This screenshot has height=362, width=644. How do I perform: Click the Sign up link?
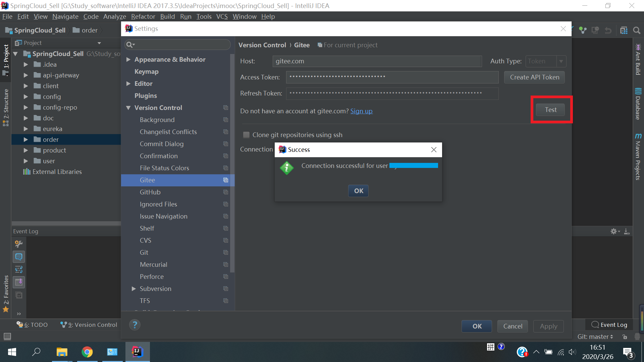361,111
